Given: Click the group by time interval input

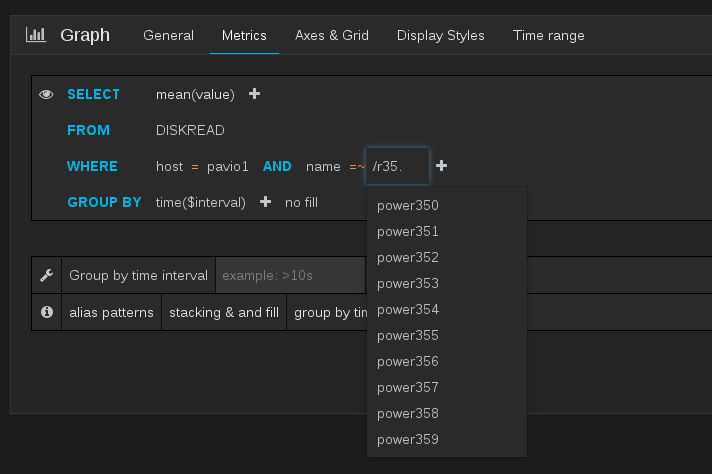Looking at the screenshot, I should click(x=291, y=275).
